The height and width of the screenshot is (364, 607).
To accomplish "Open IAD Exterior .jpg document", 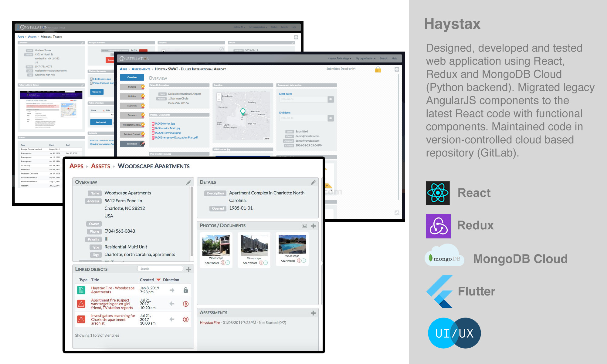I will (x=165, y=124).
